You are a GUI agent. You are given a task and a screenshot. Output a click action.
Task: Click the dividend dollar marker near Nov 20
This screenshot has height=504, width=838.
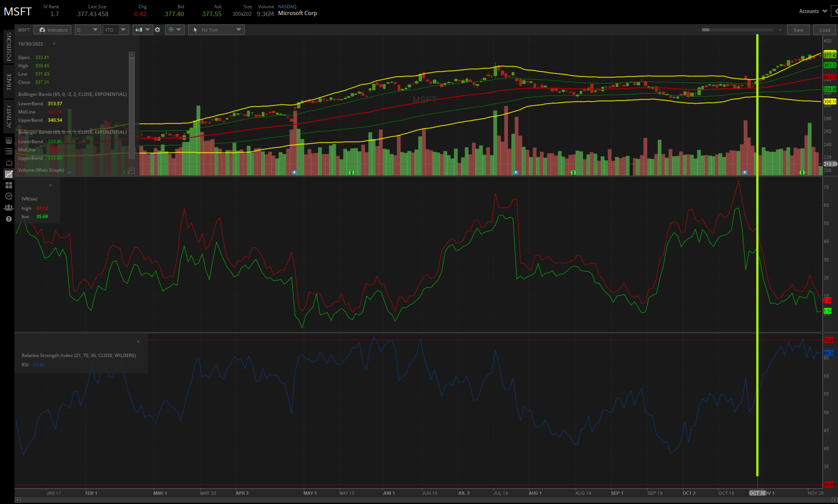tap(802, 173)
